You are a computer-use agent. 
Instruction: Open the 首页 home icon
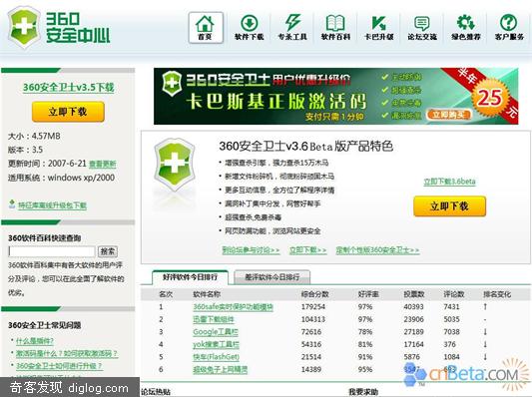point(206,28)
